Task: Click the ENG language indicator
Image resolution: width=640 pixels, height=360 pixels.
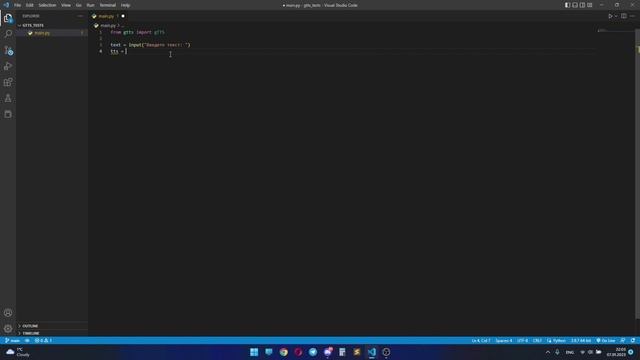Action: click(x=570, y=352)
